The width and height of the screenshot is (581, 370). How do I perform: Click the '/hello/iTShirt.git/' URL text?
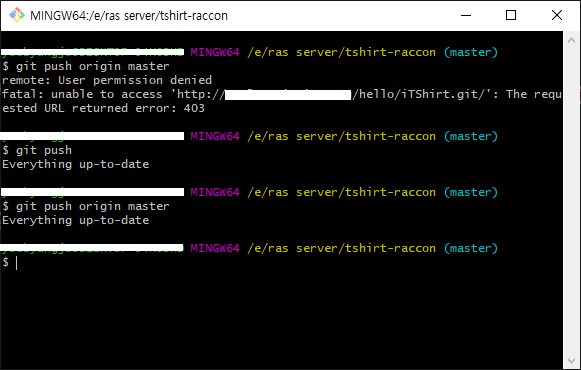coord(419,94)
